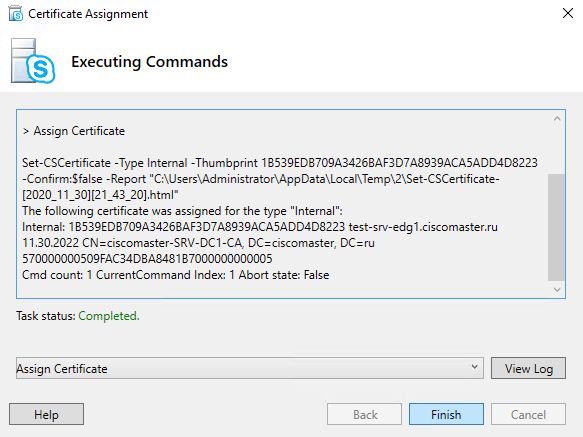Click the green Completed status text
The width and height of the screenshot is (583, 437).
tap(109, 316)
